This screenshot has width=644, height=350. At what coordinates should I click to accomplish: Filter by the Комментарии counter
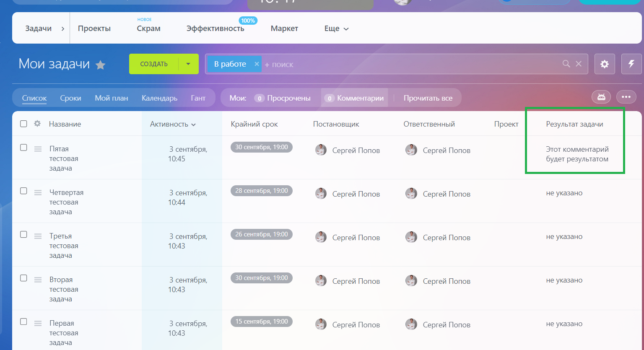point(354,98)
